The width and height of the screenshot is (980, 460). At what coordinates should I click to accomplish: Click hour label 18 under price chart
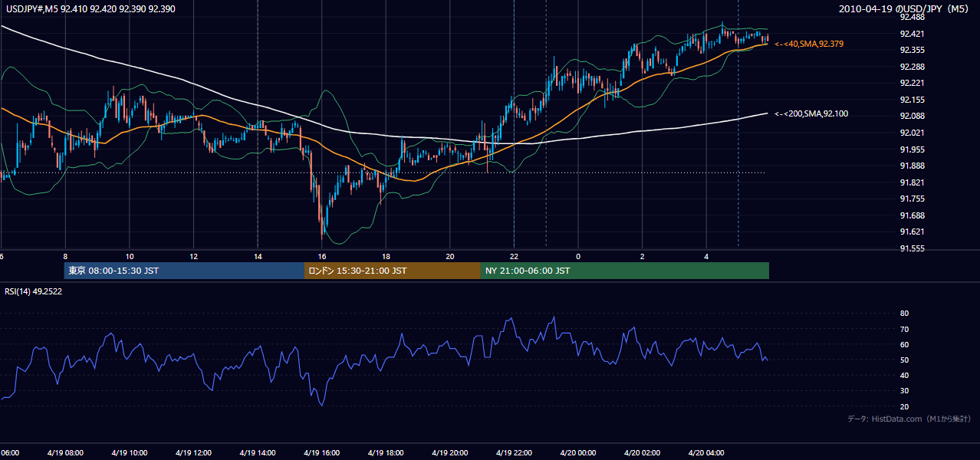(386, 257)
